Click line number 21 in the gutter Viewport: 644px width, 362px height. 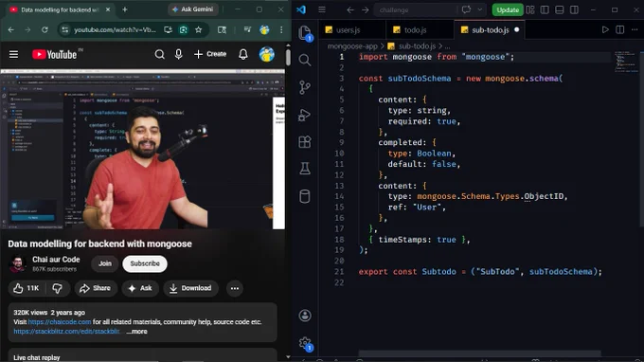pos(339,272)
